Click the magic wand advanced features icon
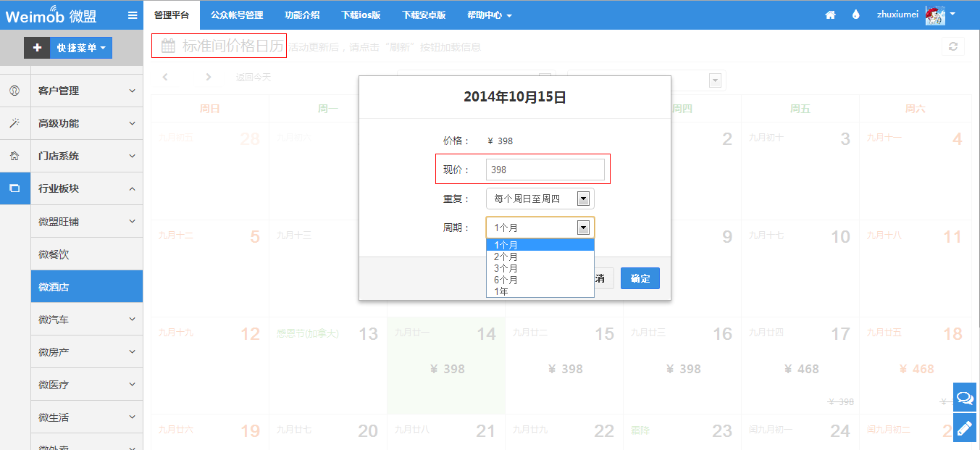Image resolution: width=980 pixels, height=450 pixels. (x=14, y=123)
